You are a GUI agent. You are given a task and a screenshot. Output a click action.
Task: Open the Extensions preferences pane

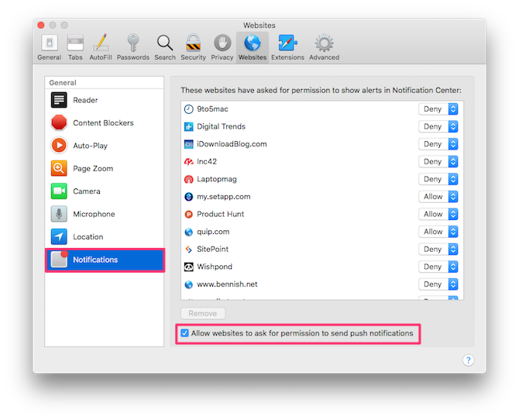[287, 46]
